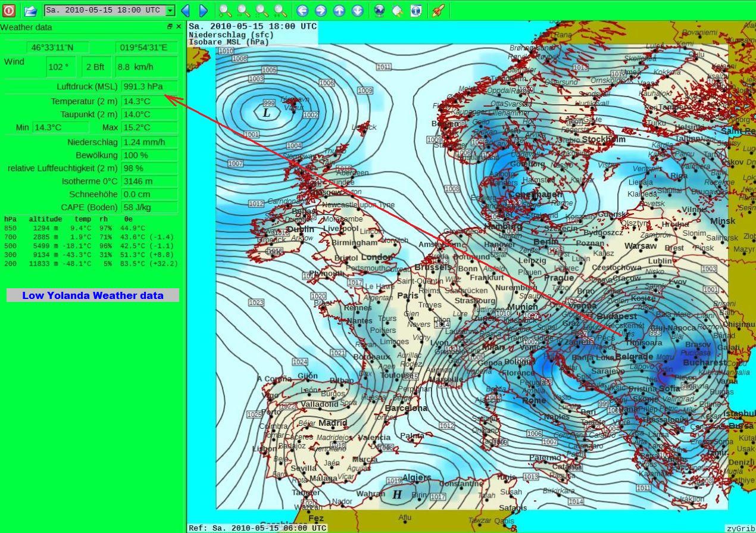Pan the map downward
The image size is (756, 533).
(357, 10)
